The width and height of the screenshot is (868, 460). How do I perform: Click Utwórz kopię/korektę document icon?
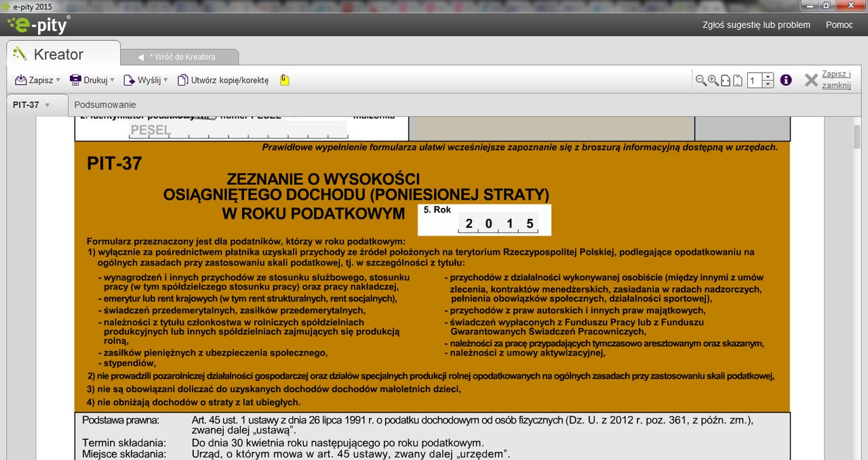click(182, 79)
